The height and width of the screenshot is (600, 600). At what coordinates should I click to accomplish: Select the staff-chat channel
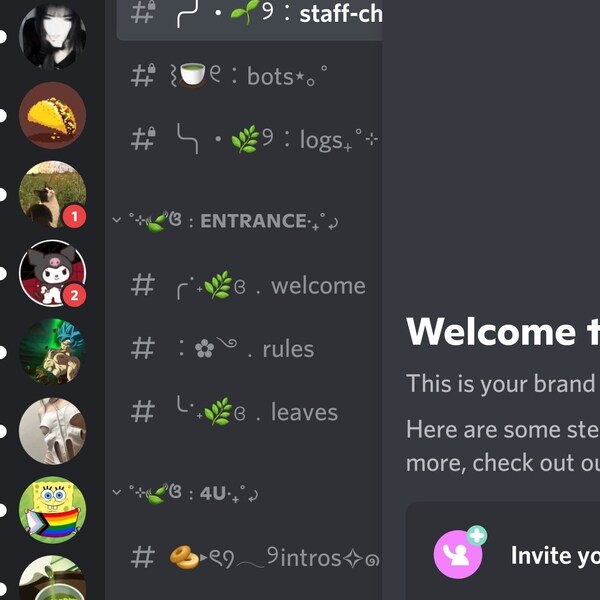[x=249, y=15]
